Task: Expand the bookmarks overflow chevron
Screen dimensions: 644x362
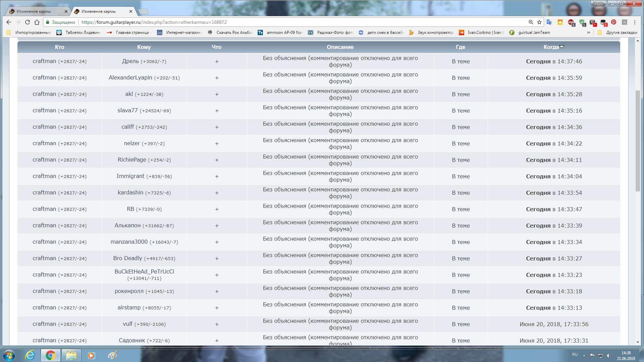Action: tap(588, 33)
